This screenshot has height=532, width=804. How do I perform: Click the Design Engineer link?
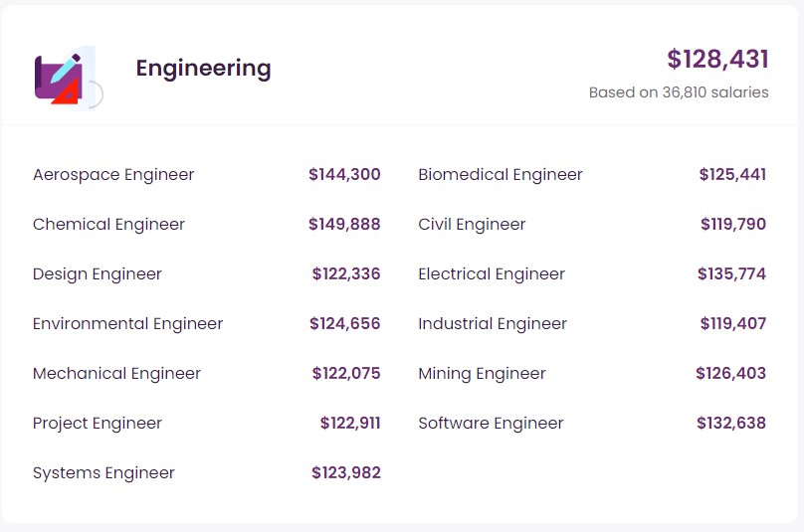(x=97, y=274)
